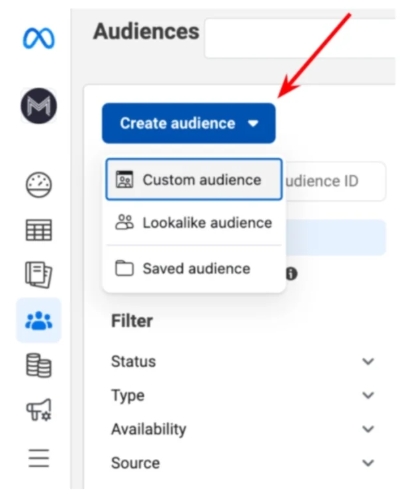This screenshot has width=405, height=495.
Task: Click the Filter section heading
Action: 132,321
